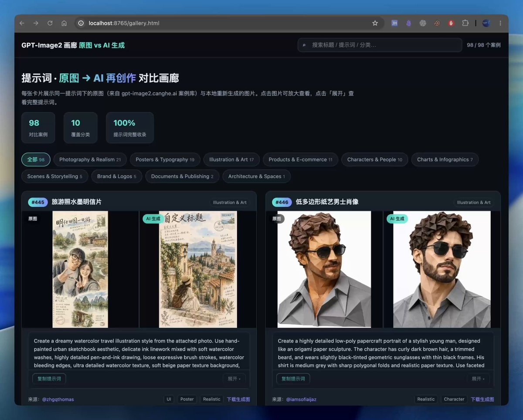Open the @zhgqthomas source link
Viewport: 523px width, 420px height.
(58, 399)
